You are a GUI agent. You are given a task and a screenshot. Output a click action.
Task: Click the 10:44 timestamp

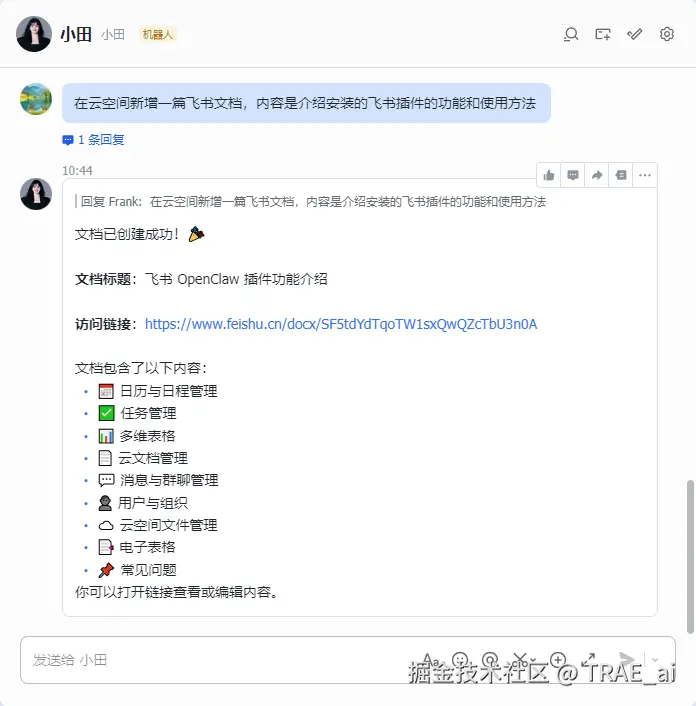pos(77,171)
